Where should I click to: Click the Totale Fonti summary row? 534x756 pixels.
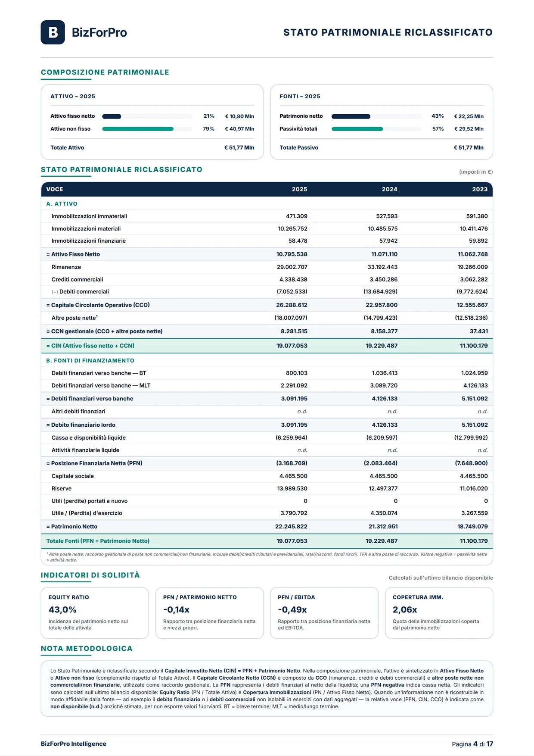click(267, 541)
